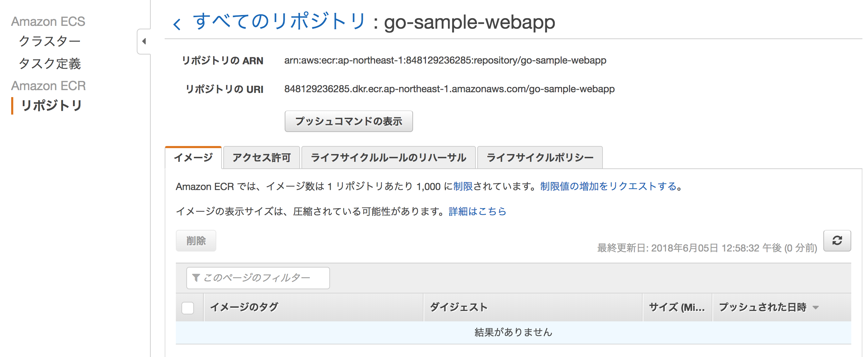Click the go-sample-webapp page title
Viewport: 868px width, 357px height.
469,22
